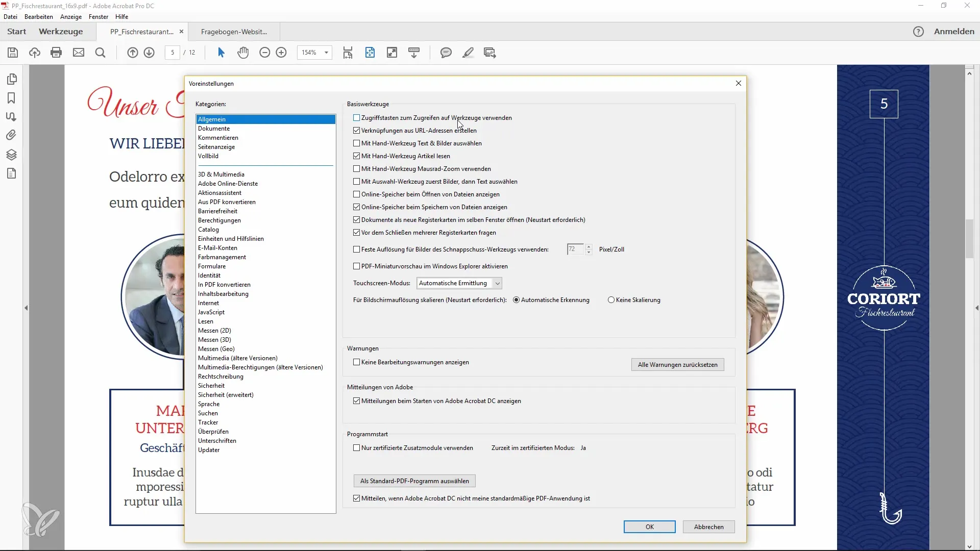Screen dimensions: 980x551
Task: Click the search magnifier icon
Action: 101,53
